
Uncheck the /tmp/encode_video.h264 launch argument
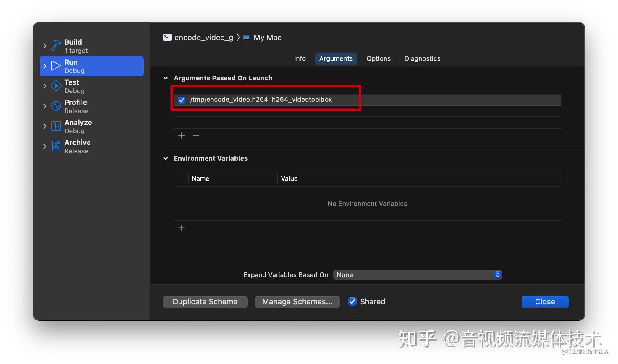tap(181, 100)
